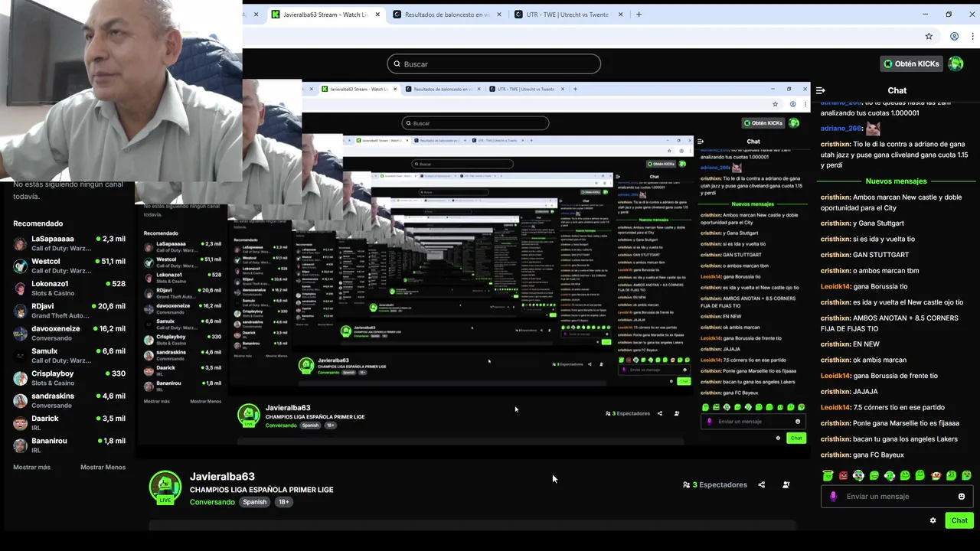Open sandraskins recommended channel

pyautogui.click(x=69, y=400)
